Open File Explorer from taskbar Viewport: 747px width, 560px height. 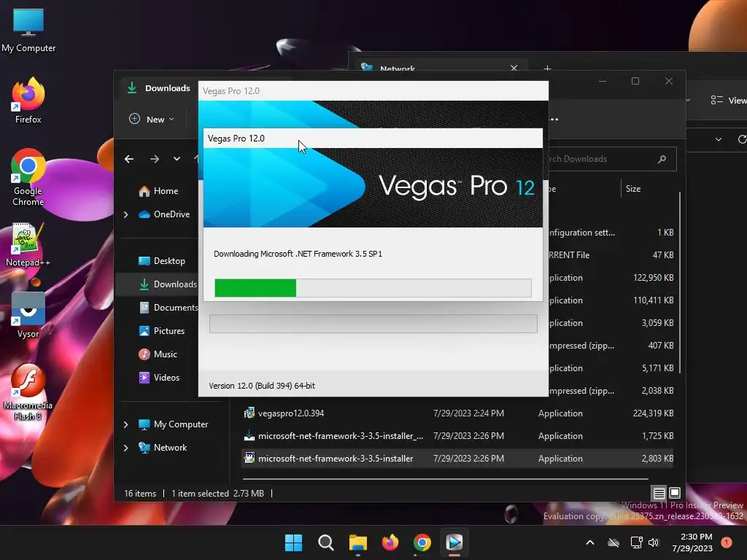[357, 542]
